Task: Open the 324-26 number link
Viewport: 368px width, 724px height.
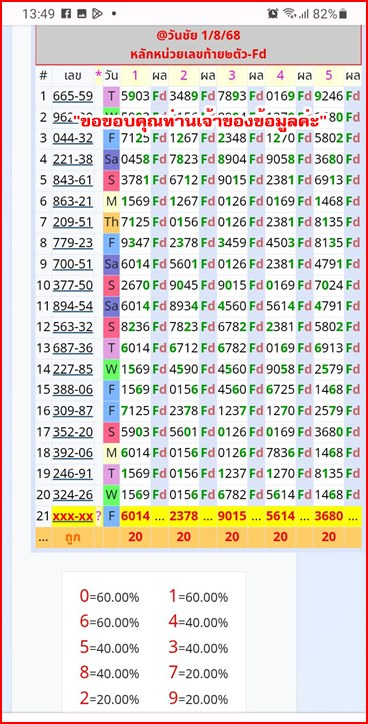Action: [72, 495]
